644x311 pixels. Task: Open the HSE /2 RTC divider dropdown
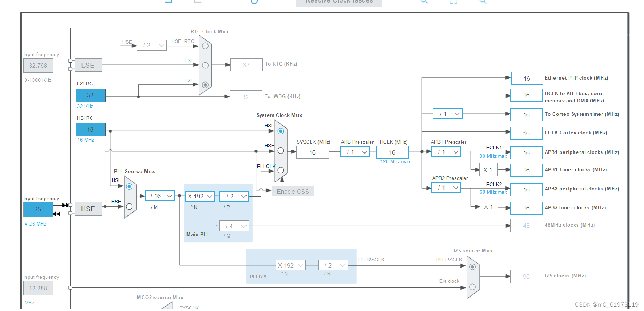[x=152, y=45]
